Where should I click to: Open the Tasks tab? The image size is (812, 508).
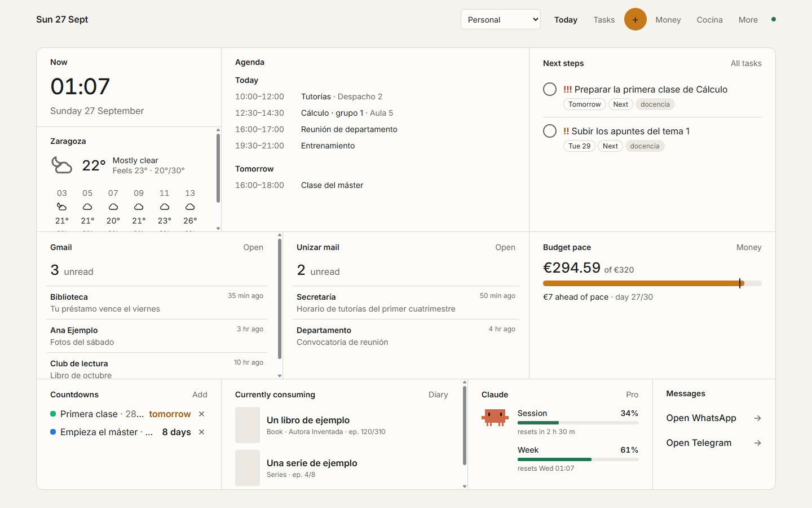click(604, 20)
